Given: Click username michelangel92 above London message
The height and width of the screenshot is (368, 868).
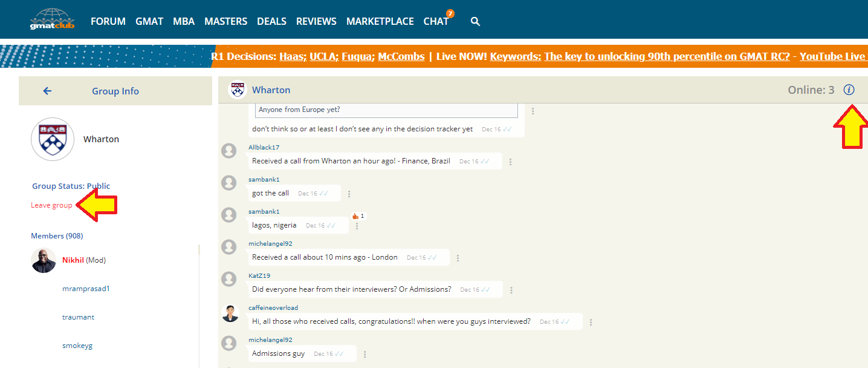Looking at the screenshot, I should [270, 243].
